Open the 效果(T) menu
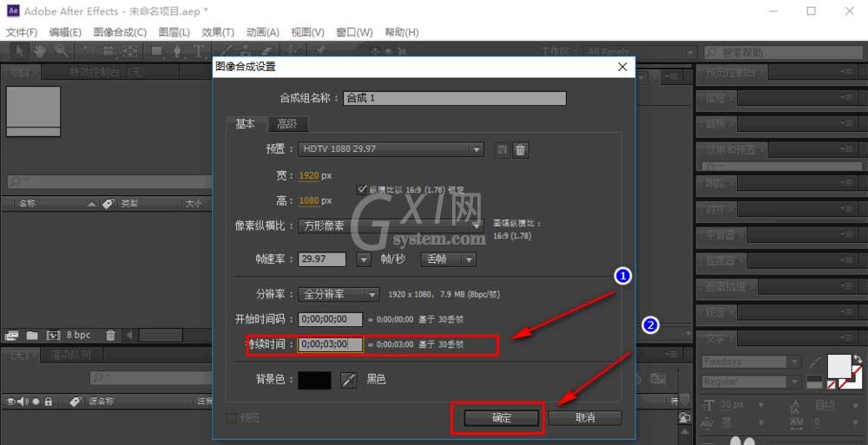The width and height of the screenshot is (868, 445). [218, 32]
